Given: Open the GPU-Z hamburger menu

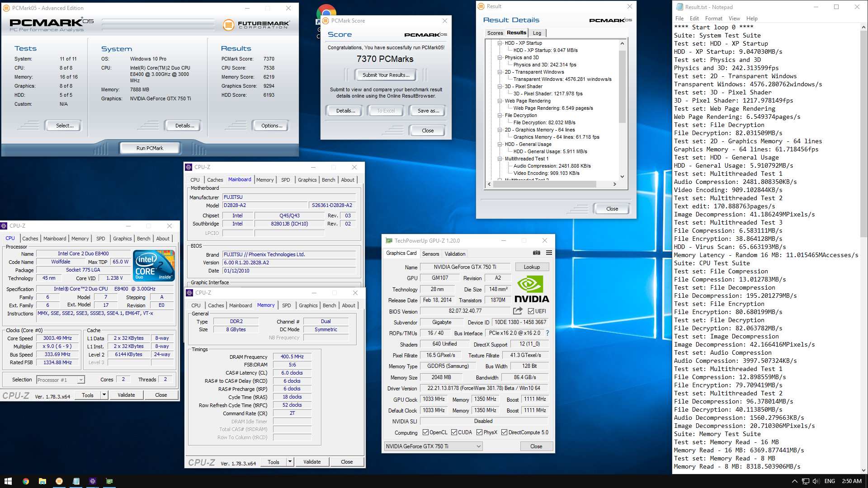Looking at the screenshot, I should coord(549,253).
